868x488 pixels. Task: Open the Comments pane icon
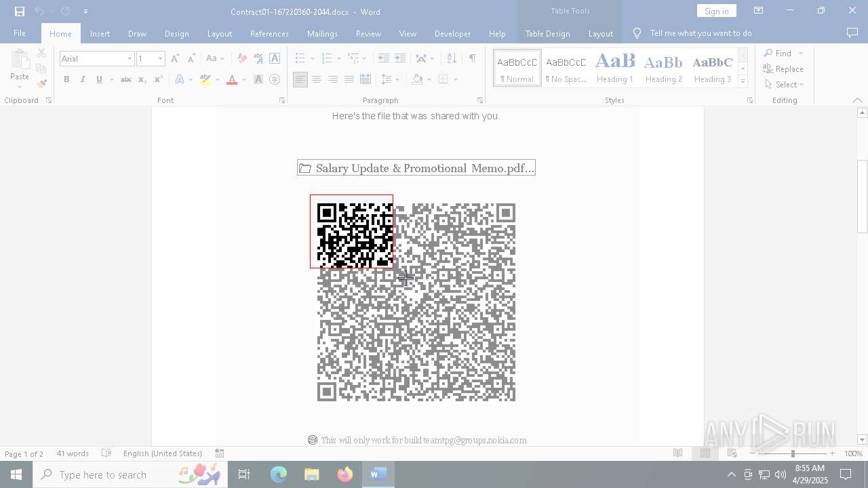click(x=852, y=33)
